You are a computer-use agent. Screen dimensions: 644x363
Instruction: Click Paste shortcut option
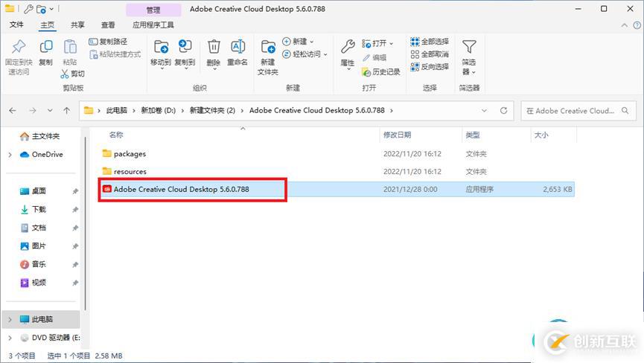pyautogui.click(x=115, y=54)
